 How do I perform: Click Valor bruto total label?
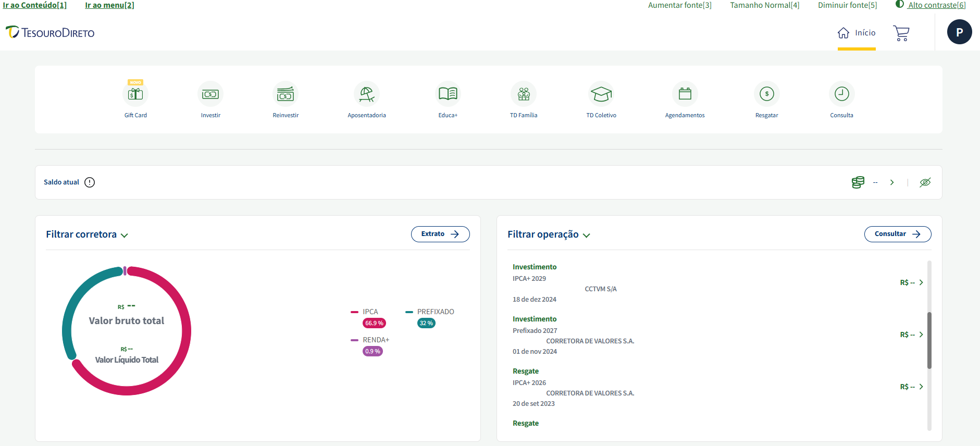(x=127, y=321)
